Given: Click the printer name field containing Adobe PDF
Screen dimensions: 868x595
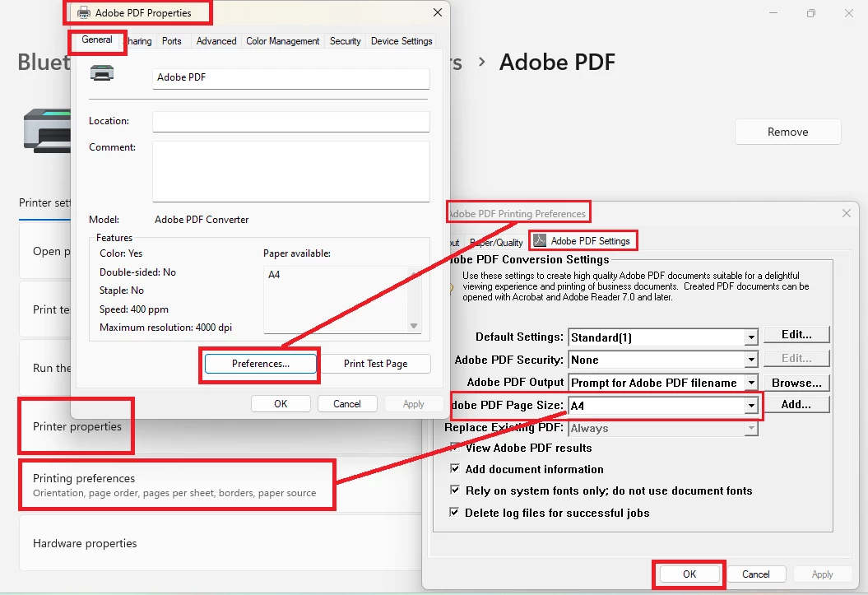Looking at the screenshot, I should point(290,78).
